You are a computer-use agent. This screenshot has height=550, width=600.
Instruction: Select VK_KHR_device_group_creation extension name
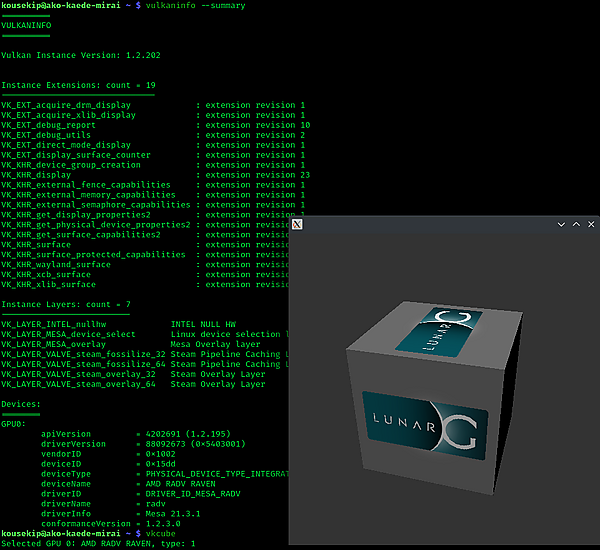coord(71,165)
